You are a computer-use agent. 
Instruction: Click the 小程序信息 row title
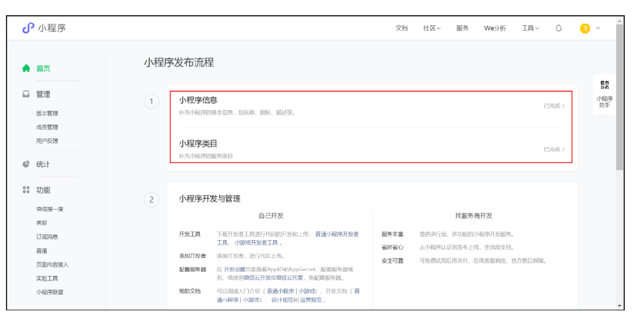point(198,100)
